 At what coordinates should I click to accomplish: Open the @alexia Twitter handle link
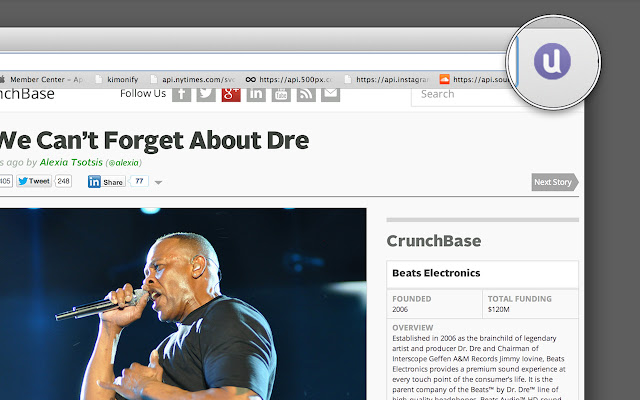coord(124,163)
